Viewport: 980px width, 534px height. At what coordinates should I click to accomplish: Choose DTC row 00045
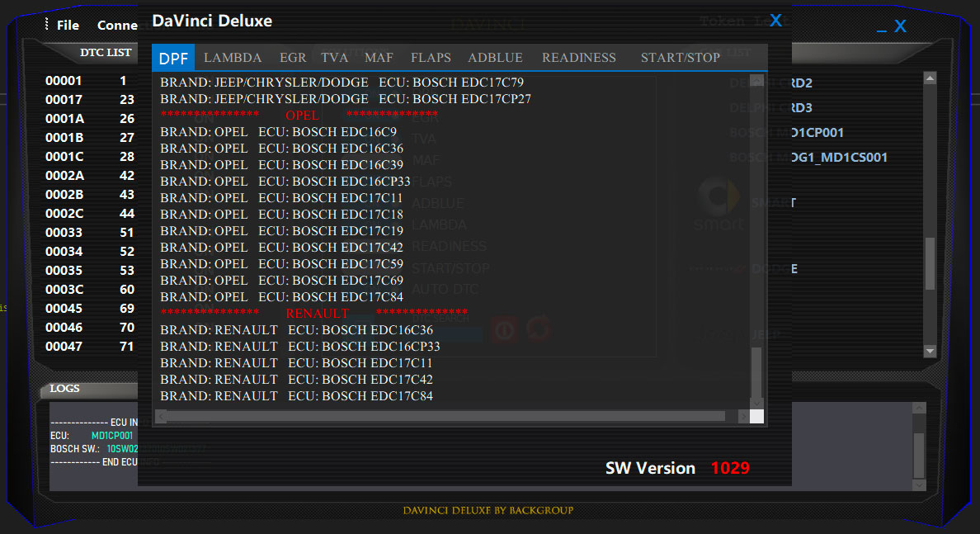(x=90, y=309)
